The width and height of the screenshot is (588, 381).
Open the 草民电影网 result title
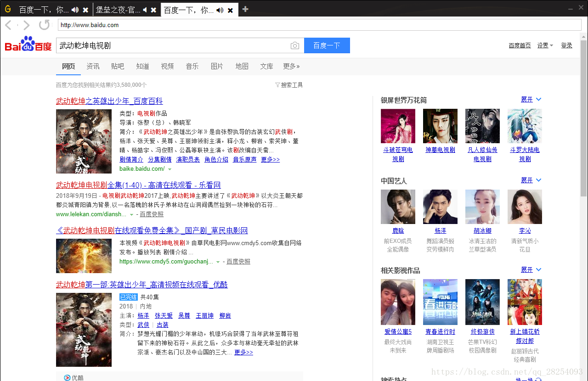pyautogui.click(x=152, y=230)
